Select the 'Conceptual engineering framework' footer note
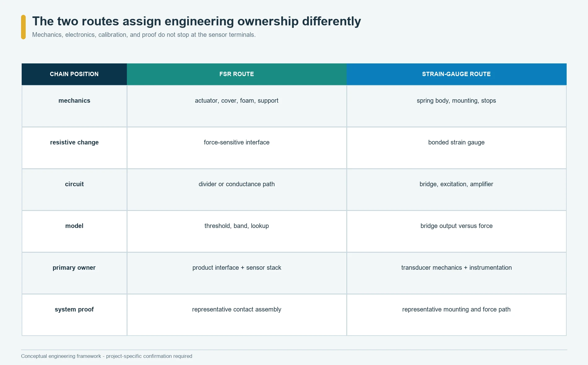Screen dimensions: 588x365 [106, 356]
